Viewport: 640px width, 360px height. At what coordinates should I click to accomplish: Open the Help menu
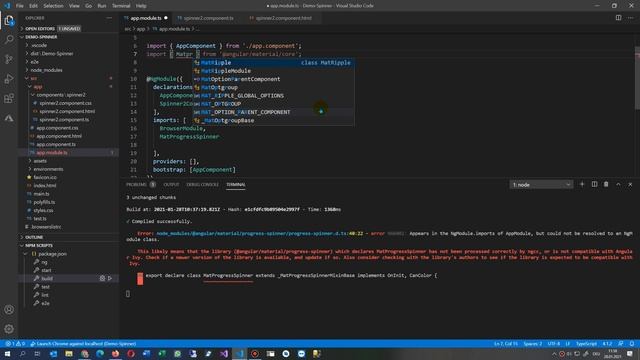[141, 6]
